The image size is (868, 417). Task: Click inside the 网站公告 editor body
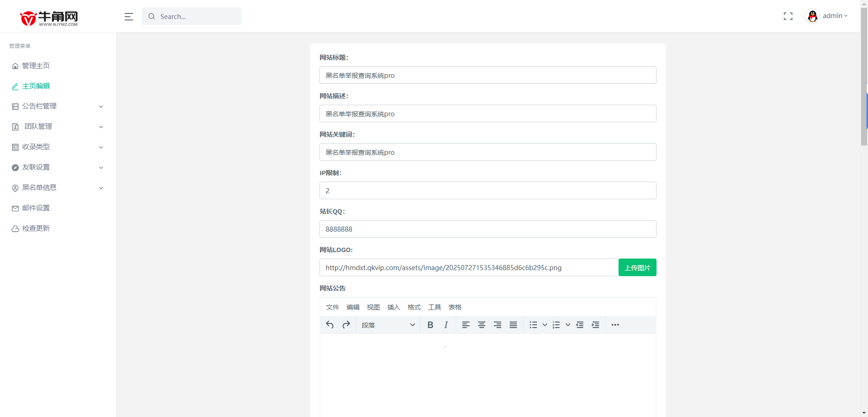click(488, 375)
